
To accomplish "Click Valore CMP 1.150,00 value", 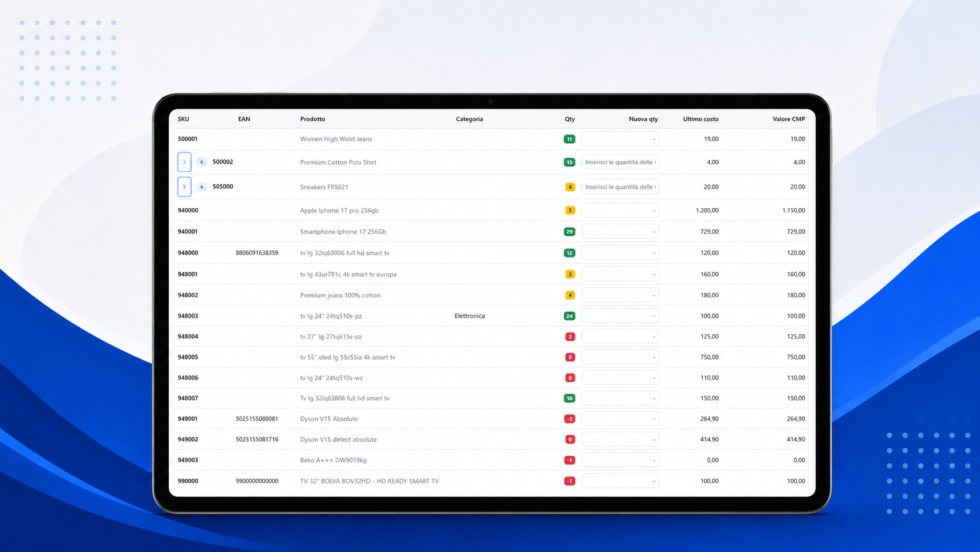I will pyautogui.click(x=794, y=210).
